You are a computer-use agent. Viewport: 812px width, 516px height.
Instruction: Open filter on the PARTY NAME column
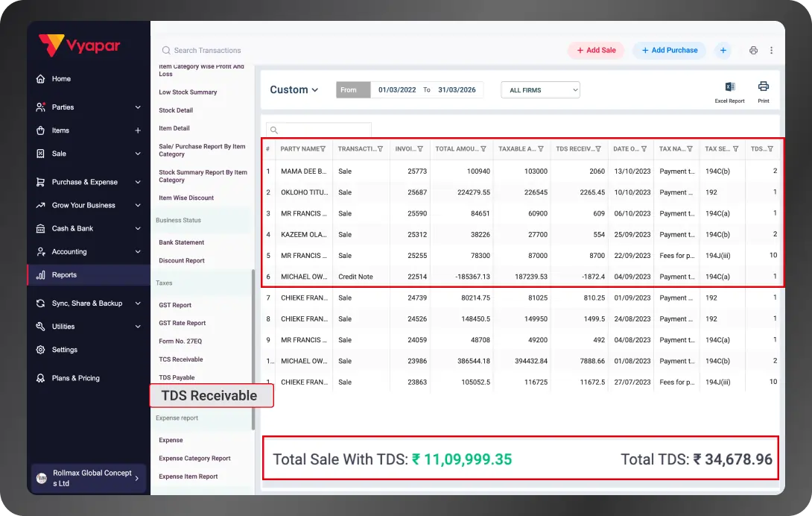[322, 149]
